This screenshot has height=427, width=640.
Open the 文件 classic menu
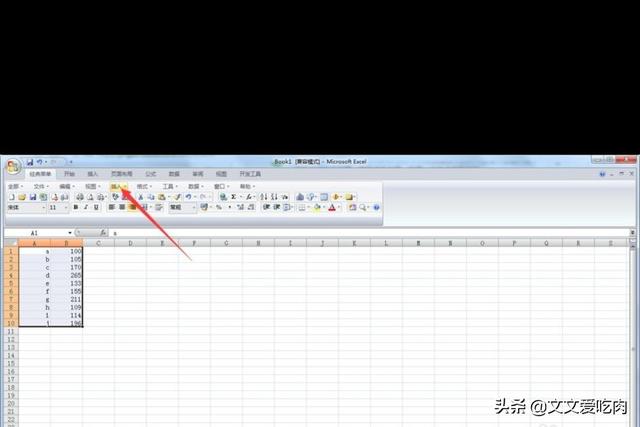point(41,186)
